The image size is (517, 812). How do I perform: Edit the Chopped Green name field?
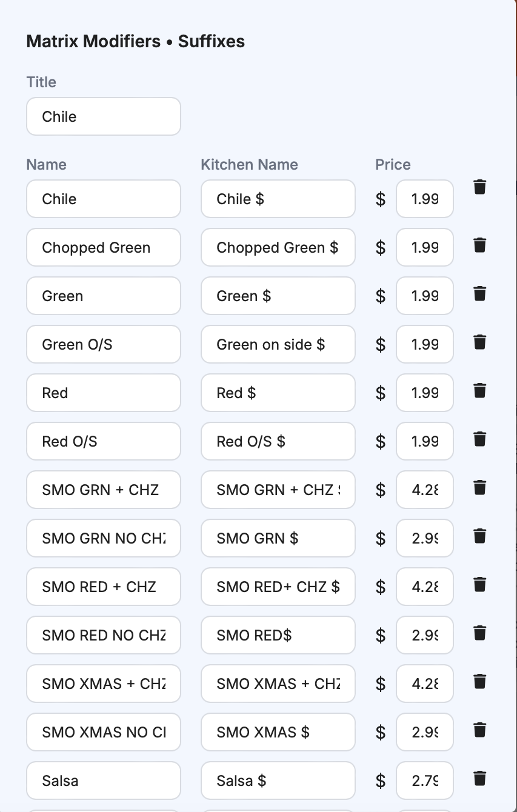(104, 247)
